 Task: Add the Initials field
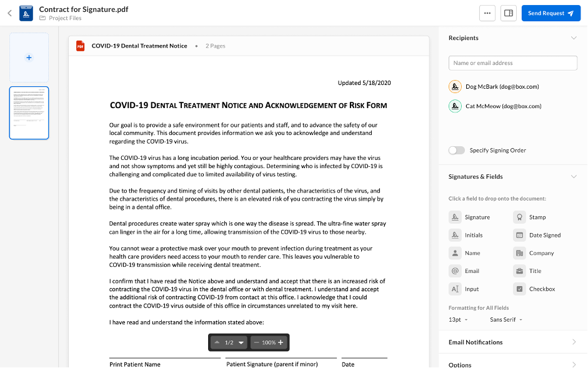click(x=454, y=236)
